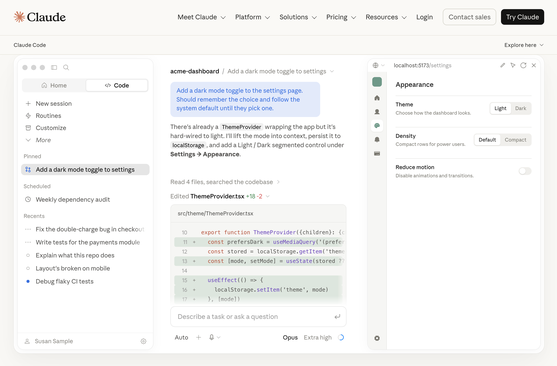Image resolution: width=557 pixels, height=366 pixels.
Task: Click the settings gear at dashboard sidebar bottom
Action: coord(377,338)
